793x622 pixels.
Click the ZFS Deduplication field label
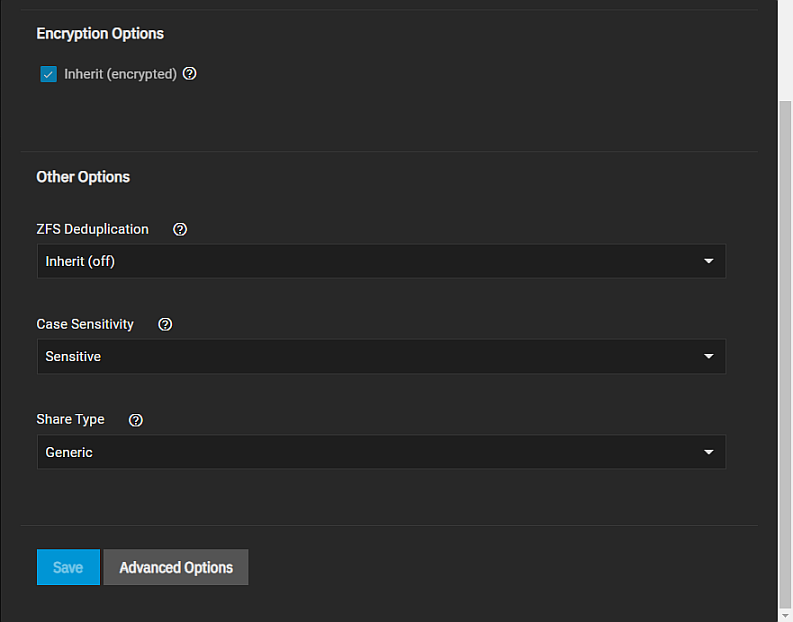[92, 229]
